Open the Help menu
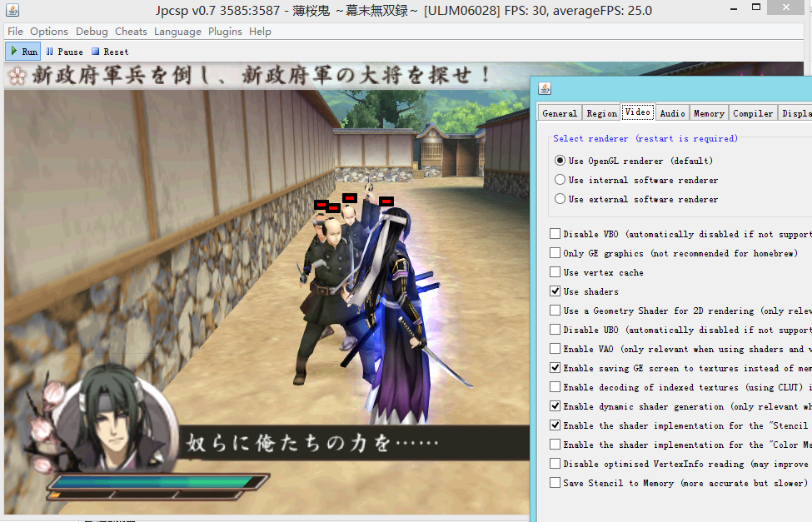The height and width of the screenshot is (522, 812). click(x=260, y=32)
